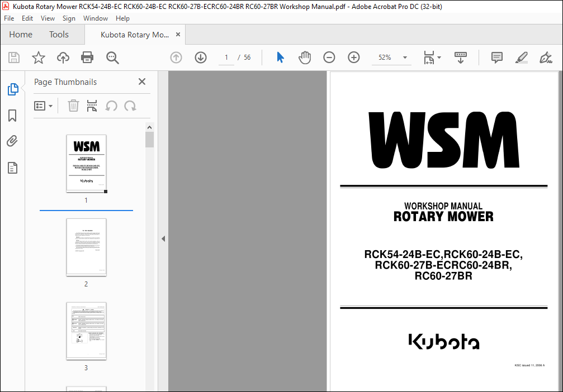The image size is (563, 392).
Task: Switch to the Home tab
Action: click(21, 35)
